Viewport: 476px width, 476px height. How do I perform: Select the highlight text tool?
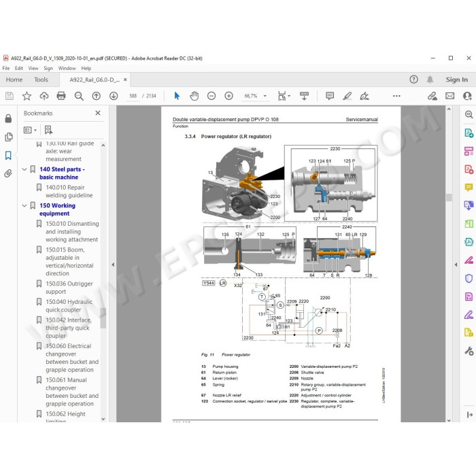(347, 97)
